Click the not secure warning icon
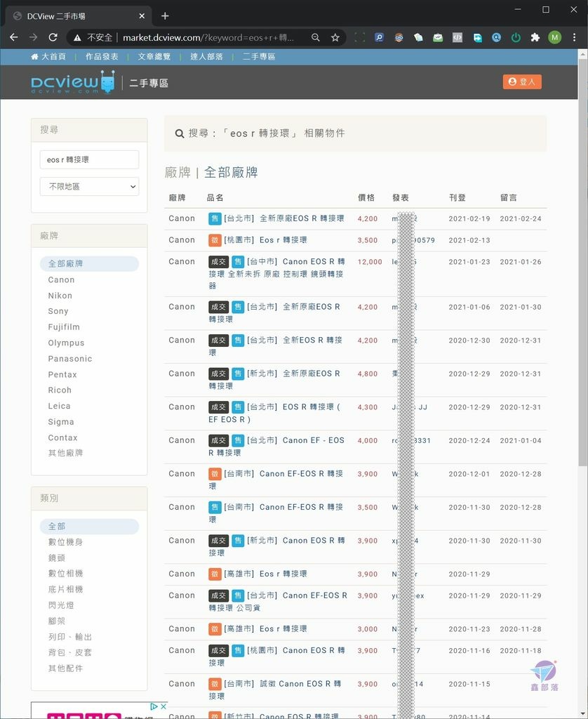Image resolution: width=588 pixels, height=719 pixels. pos(77,38)
